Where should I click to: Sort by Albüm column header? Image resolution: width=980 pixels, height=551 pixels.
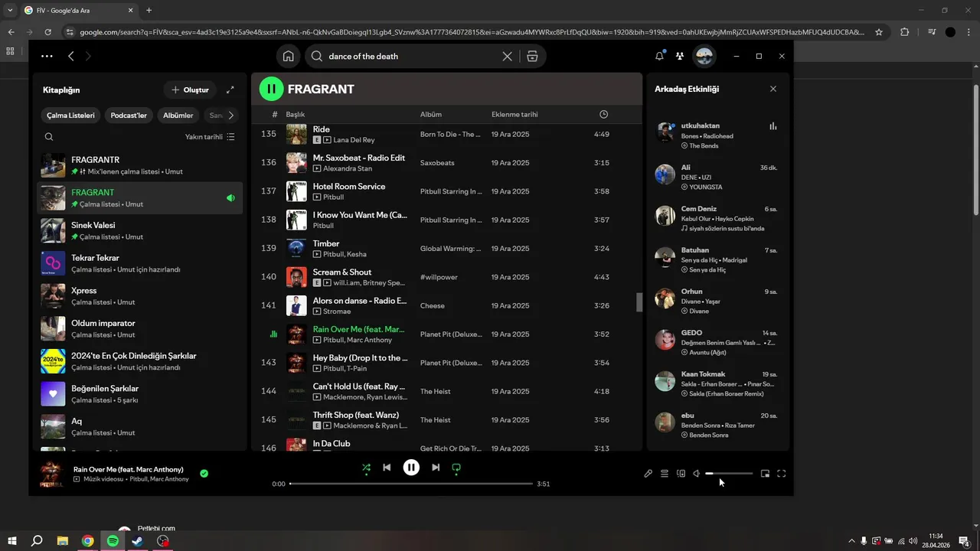431,114
